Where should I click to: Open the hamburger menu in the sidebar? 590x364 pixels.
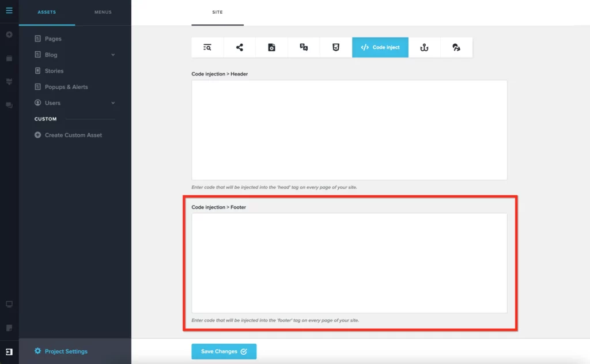(x=9, y=10)
